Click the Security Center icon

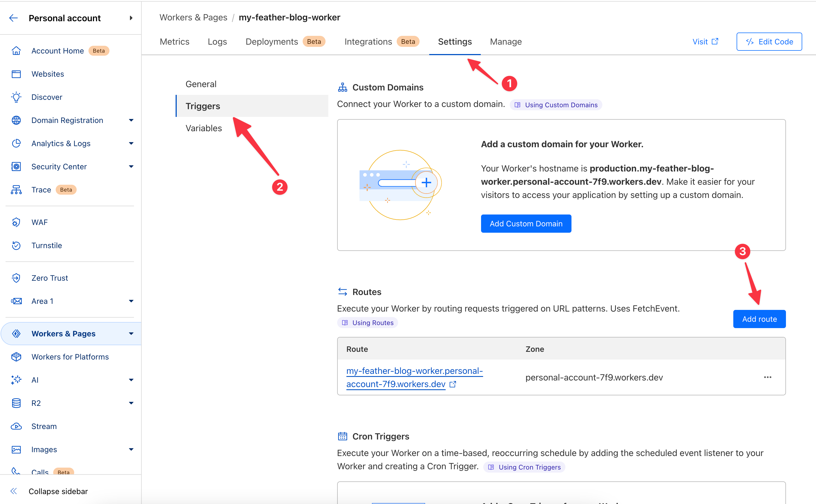tap(16, 167)
